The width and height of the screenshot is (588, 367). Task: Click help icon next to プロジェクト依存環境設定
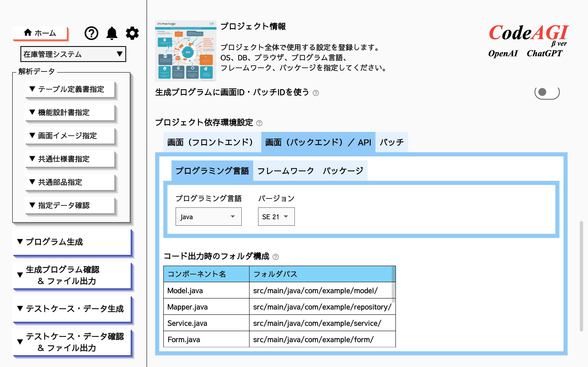[259, 123]
